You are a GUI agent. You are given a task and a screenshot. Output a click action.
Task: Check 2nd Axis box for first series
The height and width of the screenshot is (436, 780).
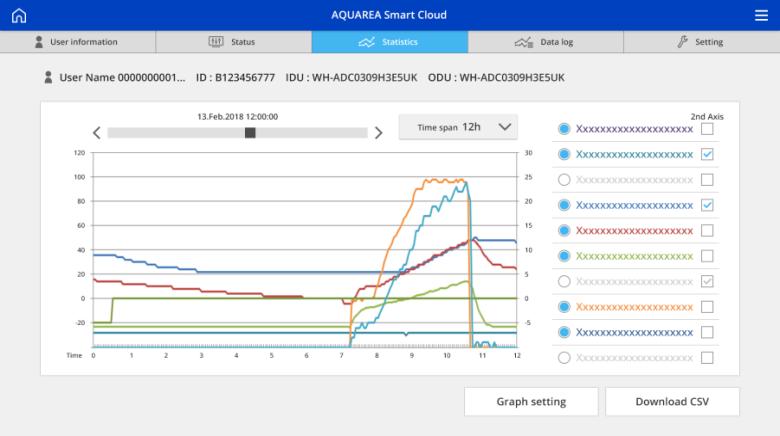coord(707,129)
